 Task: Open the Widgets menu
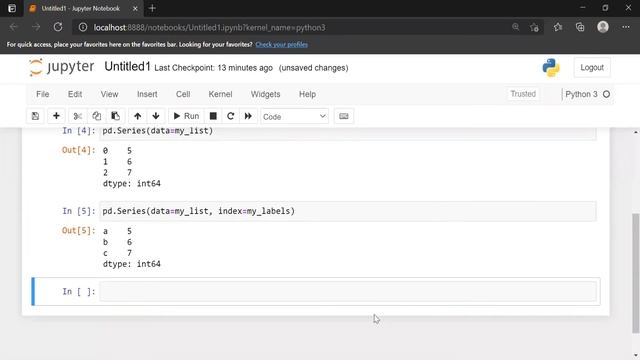pos(265,94)
